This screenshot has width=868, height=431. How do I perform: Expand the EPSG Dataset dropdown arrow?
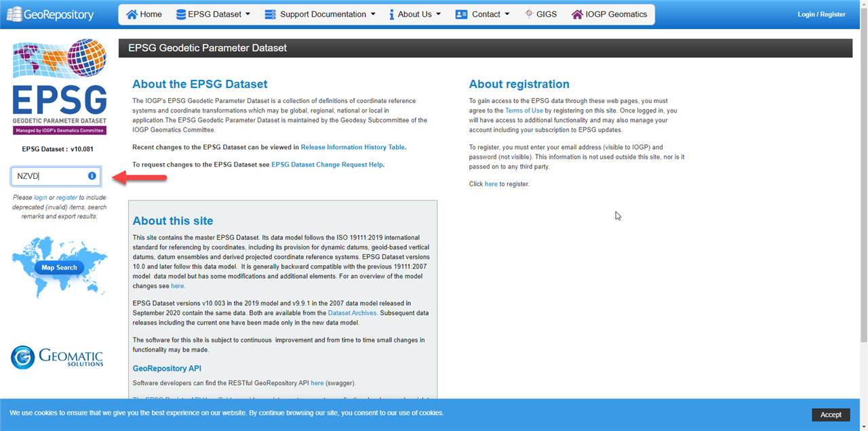(x=248, y=14)
